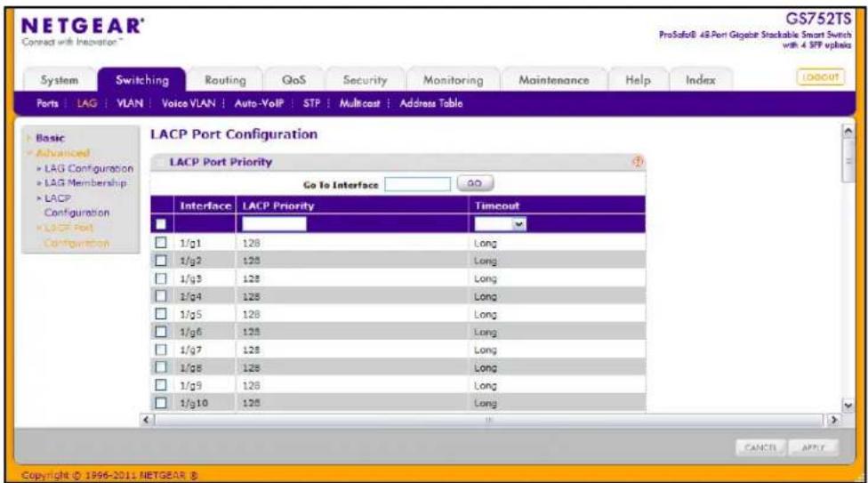Go to the Monitoring tab
Viewport: 868px width, 483px height.
tap(453, 80)
